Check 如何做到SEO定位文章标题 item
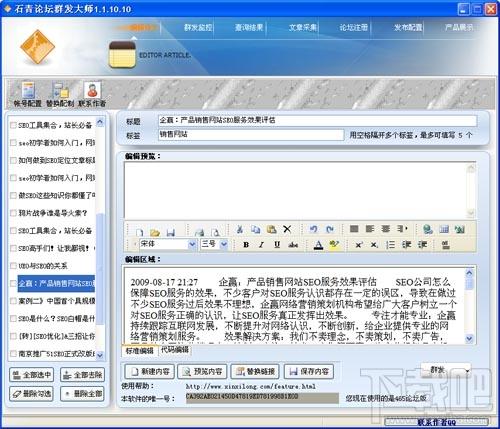Screen dimensions: 500x429 click(13, 160)
